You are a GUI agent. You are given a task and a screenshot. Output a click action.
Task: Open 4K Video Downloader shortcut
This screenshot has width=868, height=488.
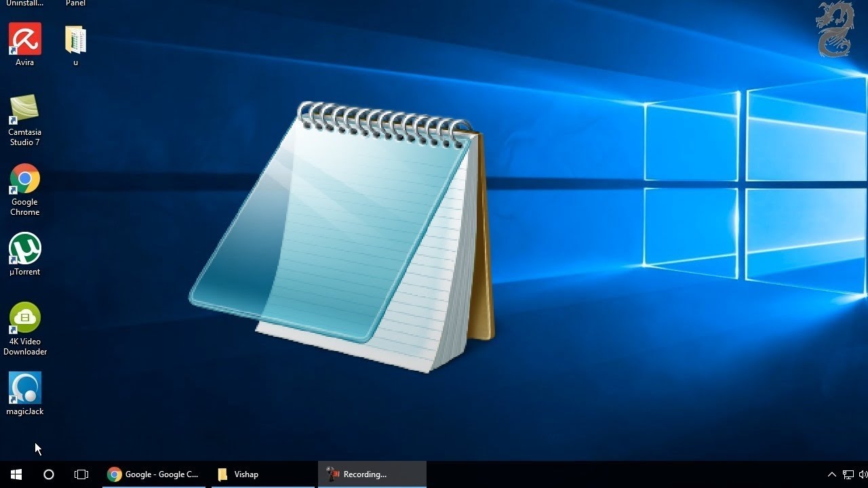point(25,329)
